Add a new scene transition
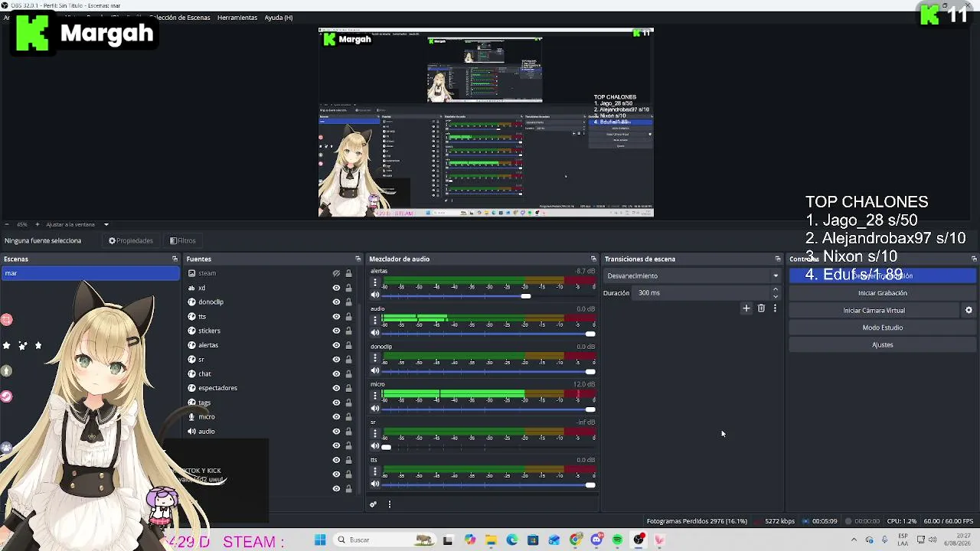Viewport: 980px width, 551px height. tap(746, 308)
